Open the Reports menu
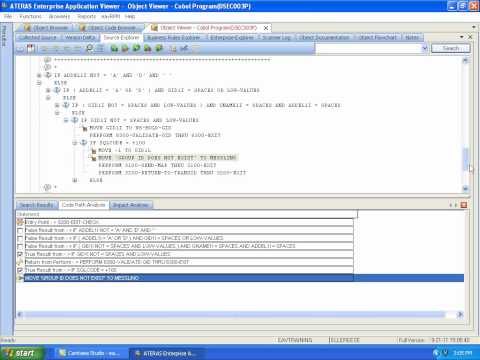The height and width of the screenshot is (360, 480). 86,16
